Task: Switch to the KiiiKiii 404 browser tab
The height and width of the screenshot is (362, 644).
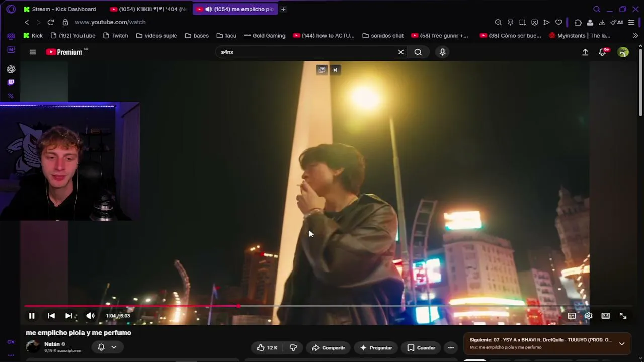Action: [148, 9]
